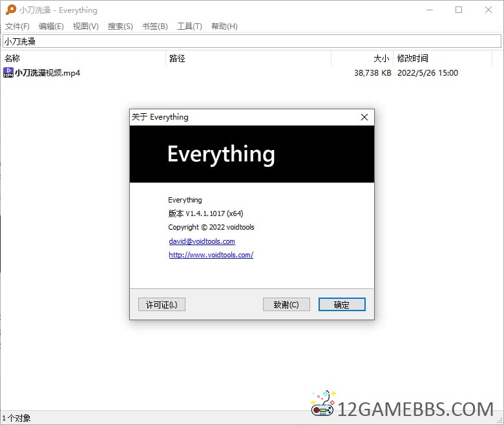The image size is (504, 425).
Task: Open the 编辑(E) menu
Action: (x=51, y=27)
